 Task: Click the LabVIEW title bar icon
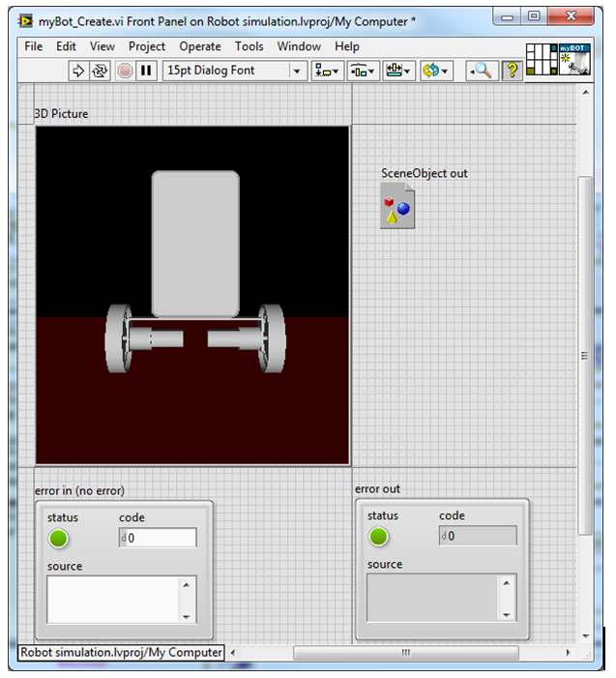25,20
